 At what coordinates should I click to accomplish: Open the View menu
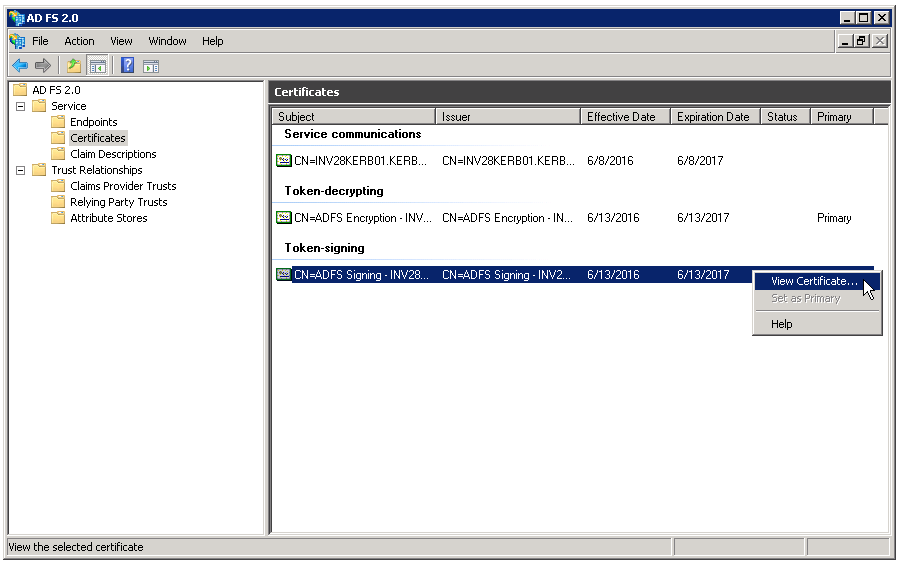click(121, 41)
